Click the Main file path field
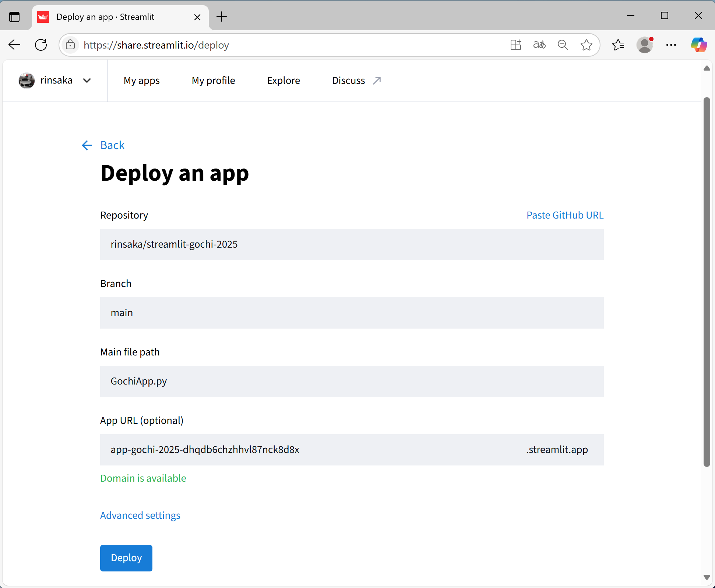The image size is (715, 588). coord(352,381)
